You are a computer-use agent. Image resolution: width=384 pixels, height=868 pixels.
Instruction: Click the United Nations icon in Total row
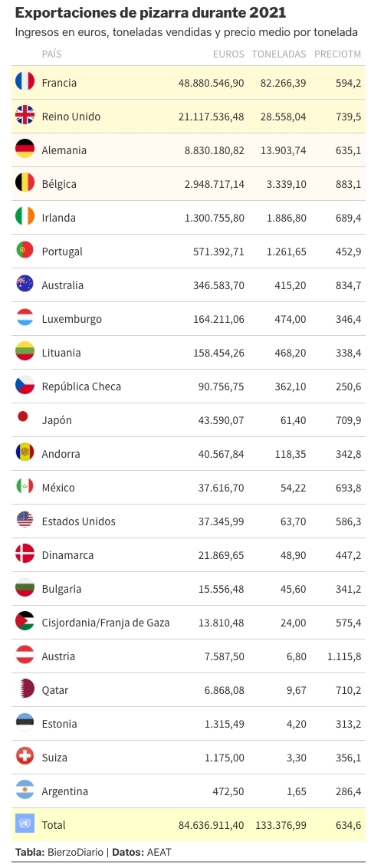point(25,824)
